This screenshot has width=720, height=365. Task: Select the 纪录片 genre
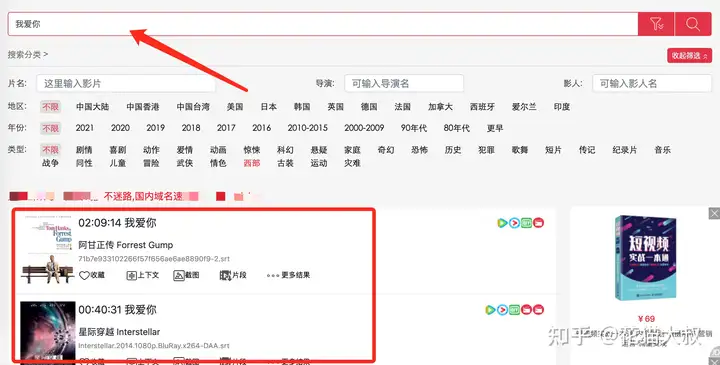pos(624,150)
